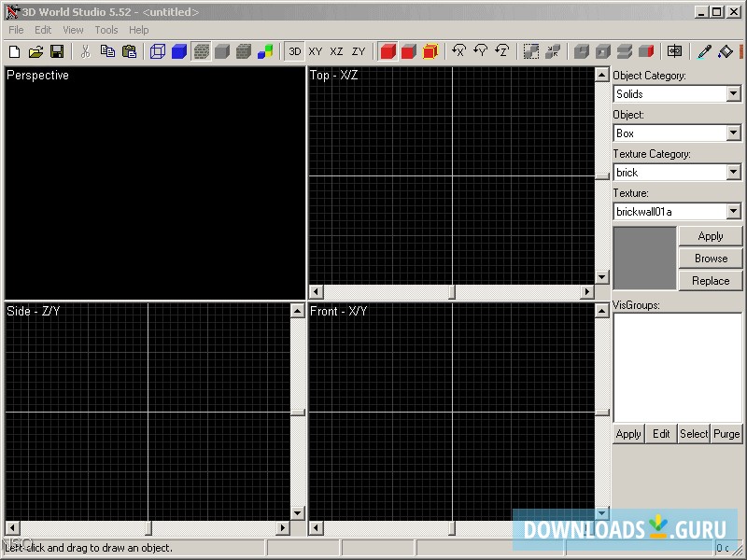
Task: Click the New file icon
Action: [x=14, y=51]
